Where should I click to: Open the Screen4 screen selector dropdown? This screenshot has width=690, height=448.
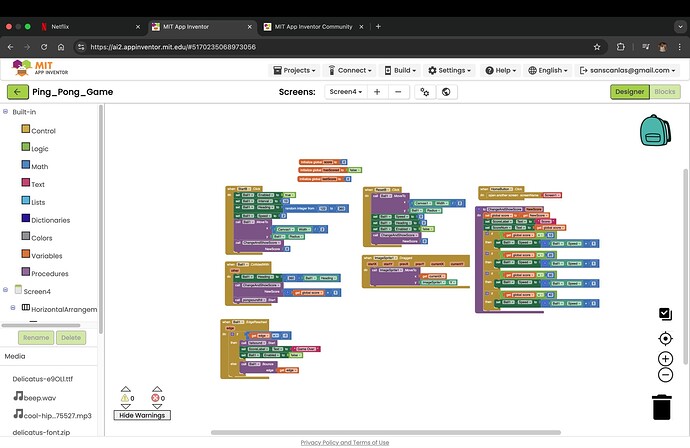coord(346,92)
